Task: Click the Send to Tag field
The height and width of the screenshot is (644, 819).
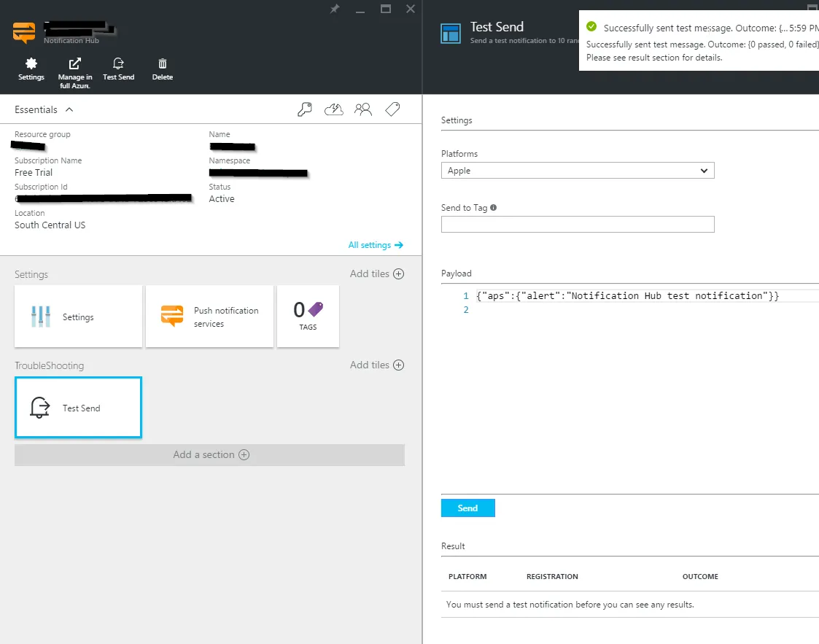Action: point(578,225)
